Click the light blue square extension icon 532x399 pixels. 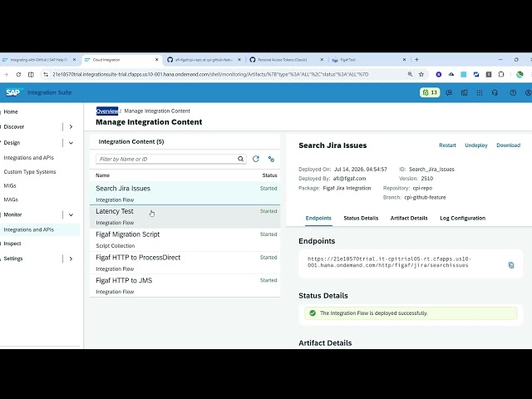click(464, 74)
